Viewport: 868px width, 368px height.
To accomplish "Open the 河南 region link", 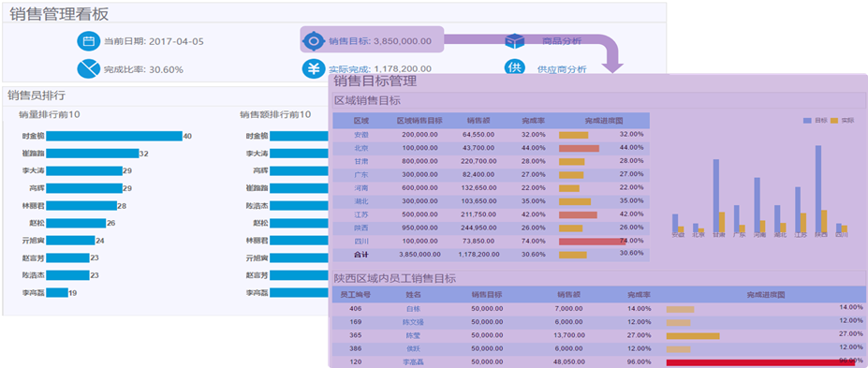I will coord(361,187).
